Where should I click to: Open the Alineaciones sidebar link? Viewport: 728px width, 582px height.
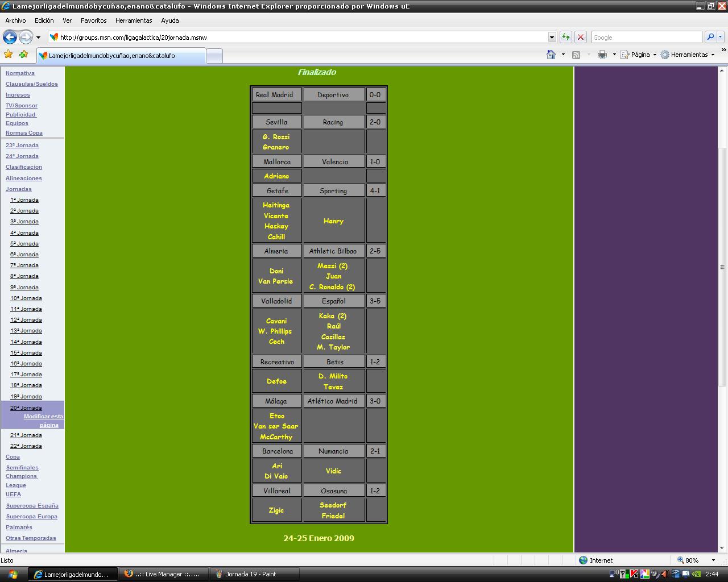point(24,178)
